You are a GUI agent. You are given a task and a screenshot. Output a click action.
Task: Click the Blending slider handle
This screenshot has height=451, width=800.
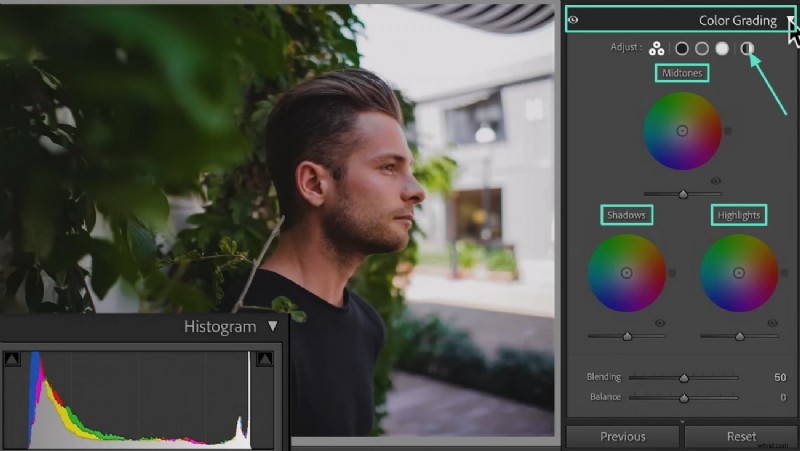(x=684, y=378)
